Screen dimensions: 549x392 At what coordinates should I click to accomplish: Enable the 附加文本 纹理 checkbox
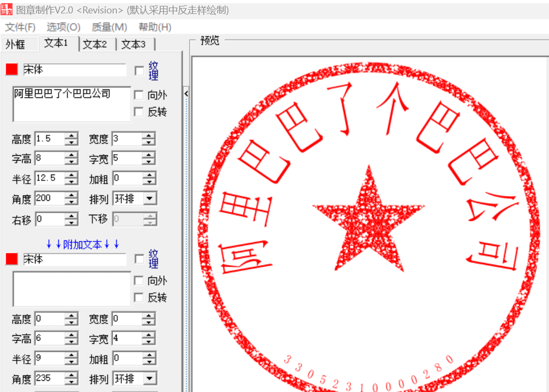point(139,259)
